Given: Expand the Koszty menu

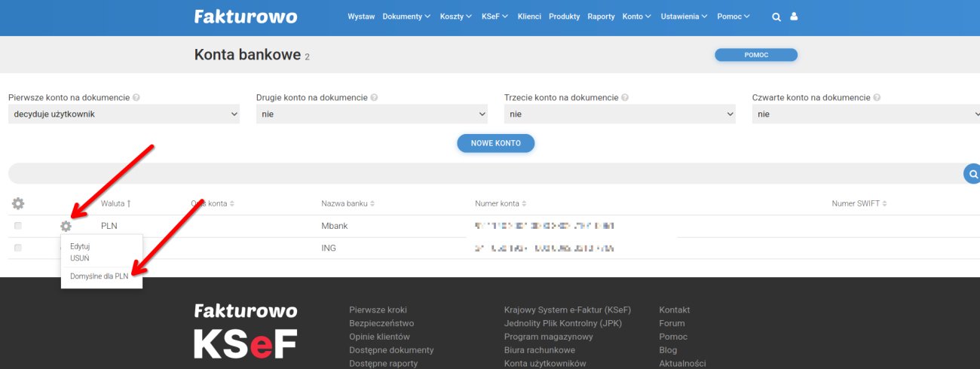Looking at the screenshot, I should pos(456,17).
